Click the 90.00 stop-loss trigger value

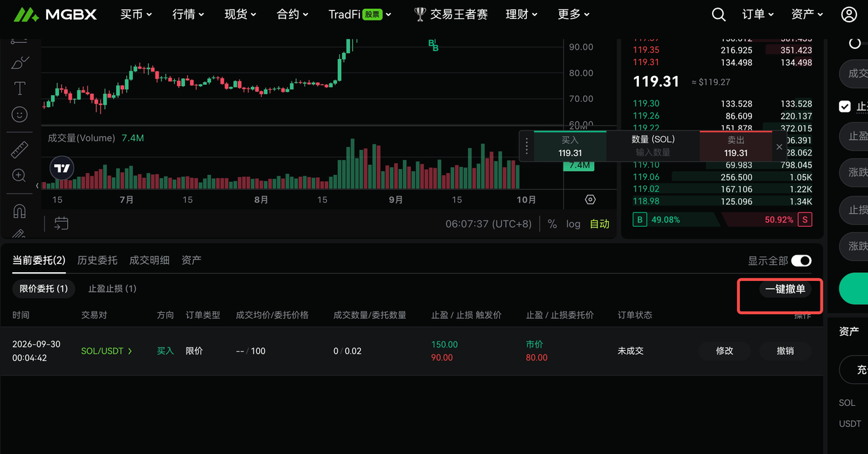441,357
